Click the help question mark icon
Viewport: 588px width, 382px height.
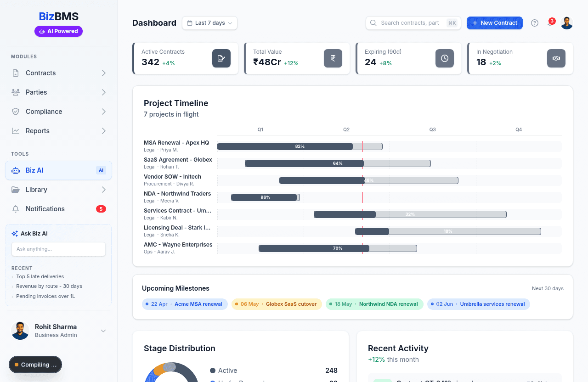(534, 23)
